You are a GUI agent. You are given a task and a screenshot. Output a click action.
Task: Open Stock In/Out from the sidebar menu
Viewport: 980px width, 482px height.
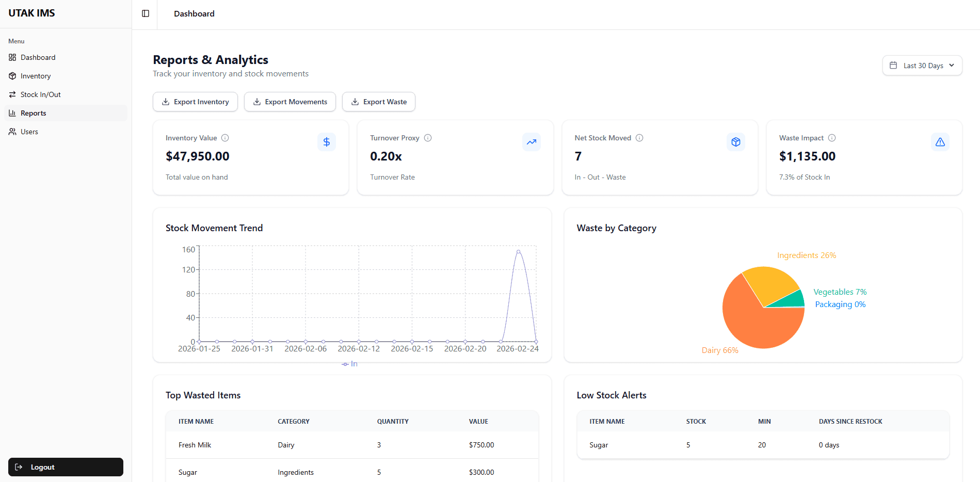[x=40, y=94]
